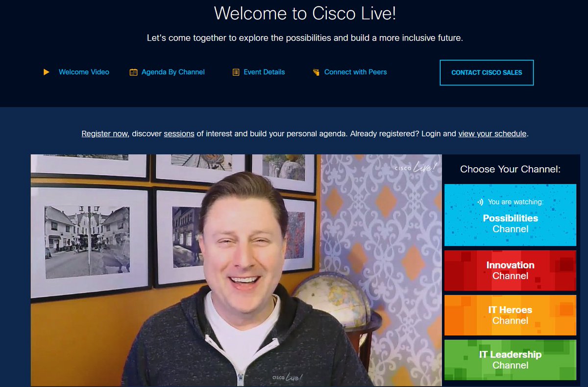Follow the view your schedule link

tap(492, 133)
